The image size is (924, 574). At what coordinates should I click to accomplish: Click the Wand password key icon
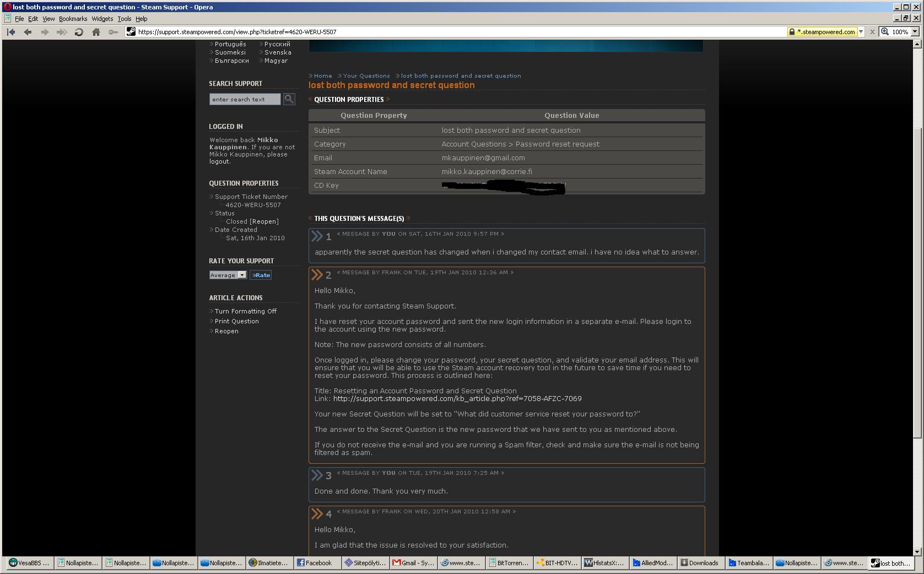113,32
